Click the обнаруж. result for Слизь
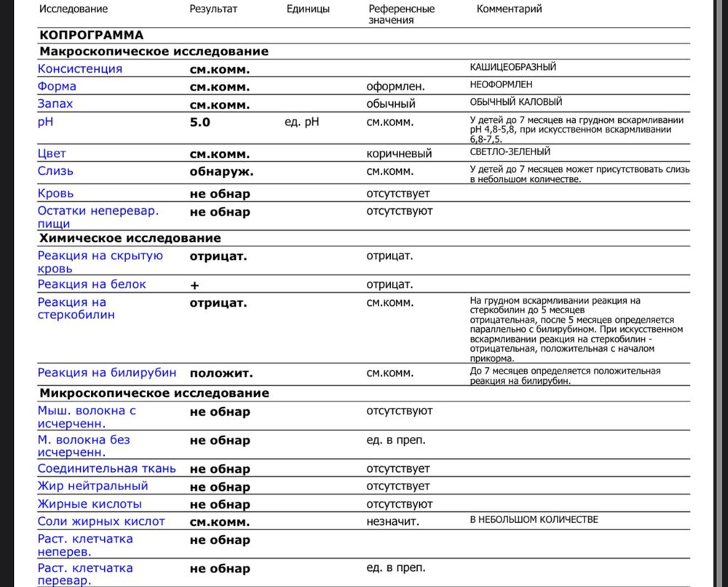This screenshot has height=587, width=728. (x=221, y=172)
